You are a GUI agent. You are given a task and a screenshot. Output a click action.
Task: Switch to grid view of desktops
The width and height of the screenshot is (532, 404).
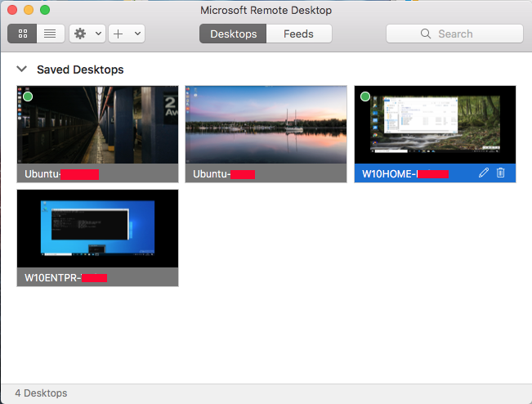click(x=22, y=34)
